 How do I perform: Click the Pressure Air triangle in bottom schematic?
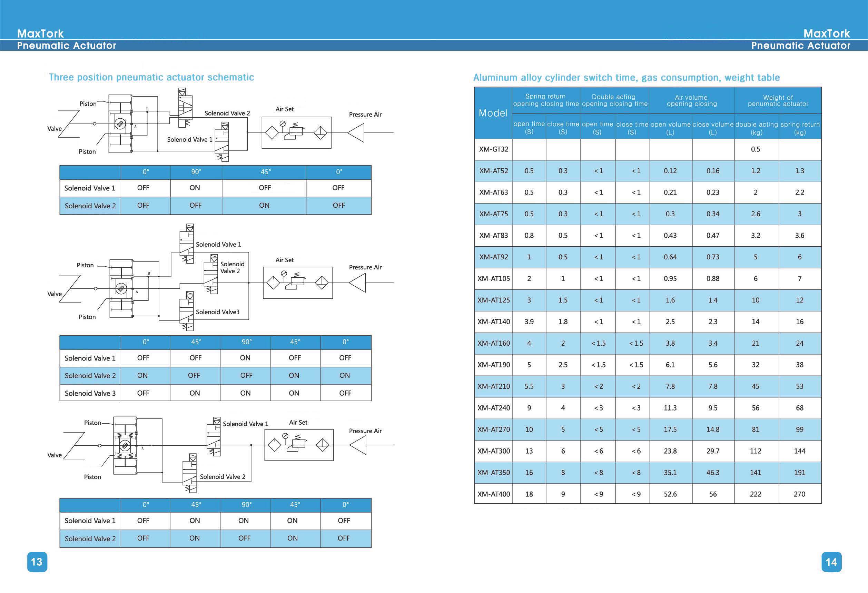358,445
